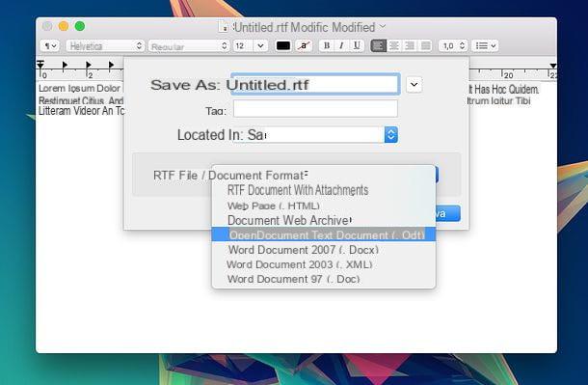
Task: Open list bullets and numbering dropdown
Action: pyautogui.click(x=485, y=45)
